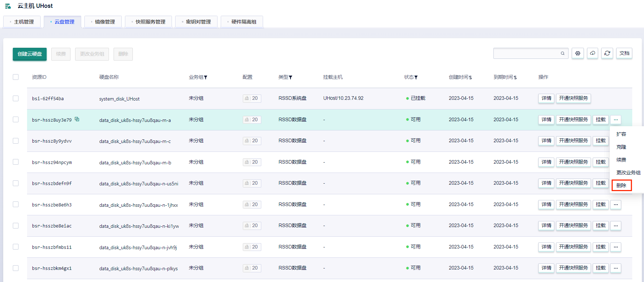Sort by 创建时间 column arrows
The image size is (644, 282).
click(x=470, y=77)
